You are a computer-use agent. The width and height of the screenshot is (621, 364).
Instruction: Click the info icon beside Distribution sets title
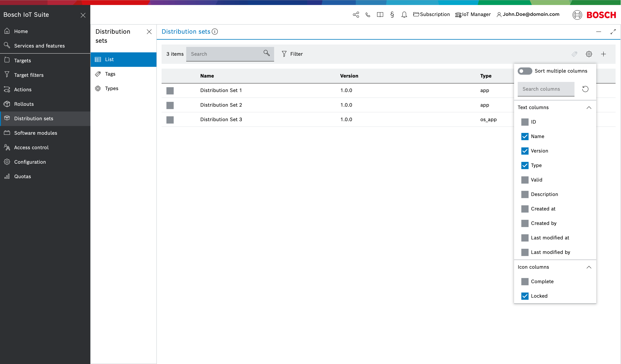tap(215, 32)
